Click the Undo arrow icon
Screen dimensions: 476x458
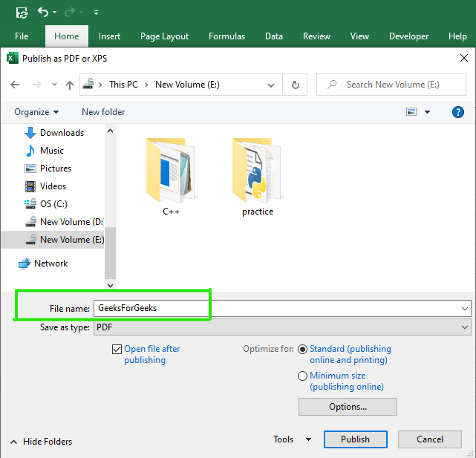tap(43, 13)
